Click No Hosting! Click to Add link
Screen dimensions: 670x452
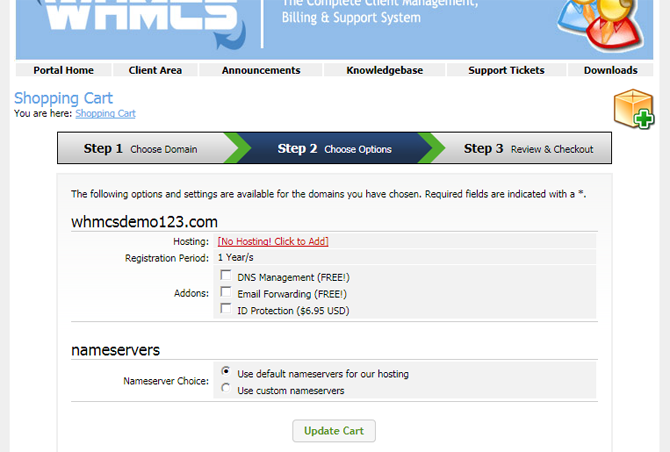pos(273,241)
